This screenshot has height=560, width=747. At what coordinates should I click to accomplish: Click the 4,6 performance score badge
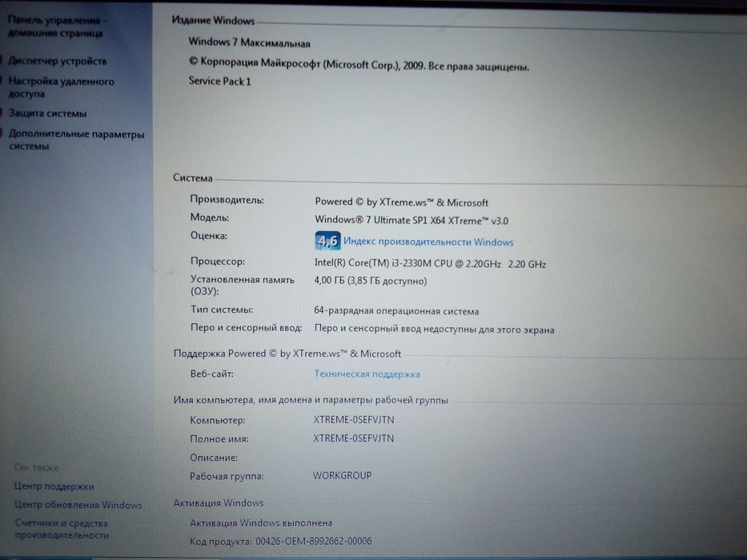coord(327,241)
